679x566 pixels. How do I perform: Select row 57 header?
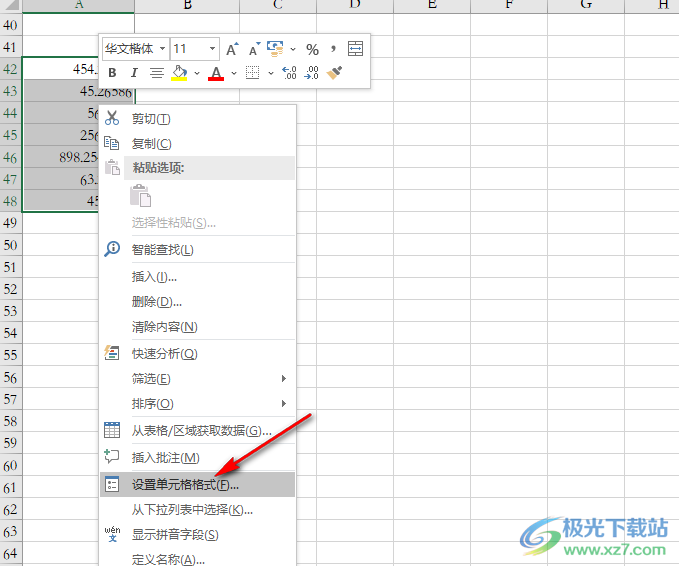pyautogui.click(x=11, y=398)
